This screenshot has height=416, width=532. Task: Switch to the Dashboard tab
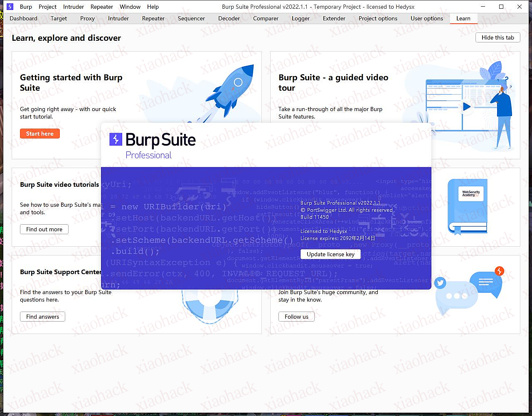point(23,18)
